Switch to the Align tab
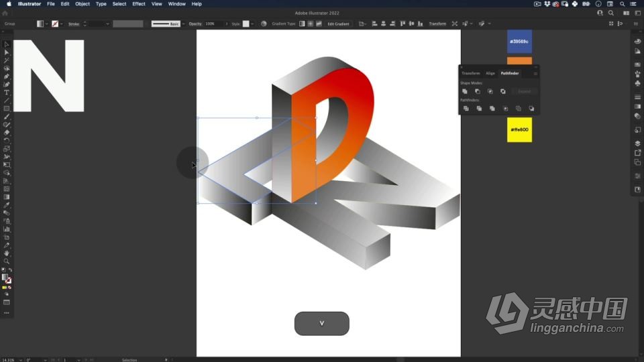Viewport: 644px width, 362px height. 490,74
